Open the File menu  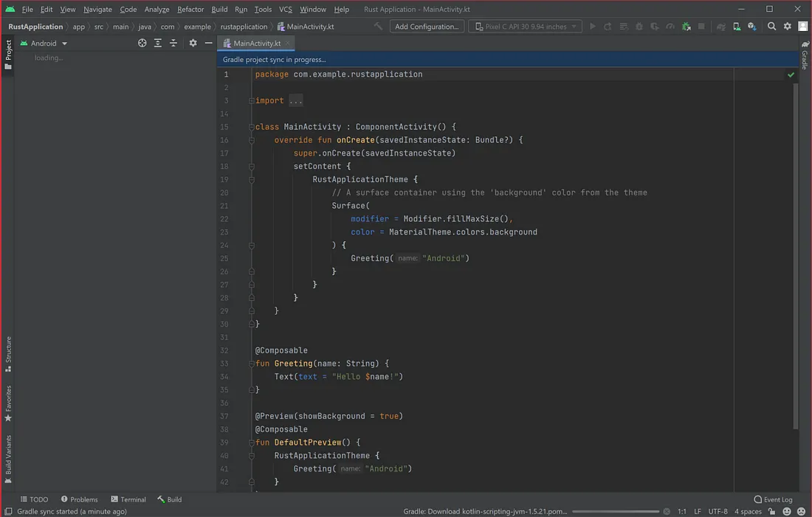coord(27,10)
